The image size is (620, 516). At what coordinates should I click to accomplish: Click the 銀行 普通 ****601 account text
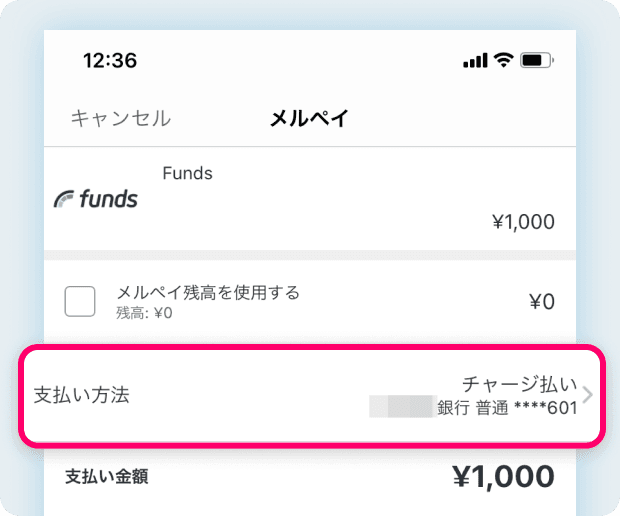point(507,408)
